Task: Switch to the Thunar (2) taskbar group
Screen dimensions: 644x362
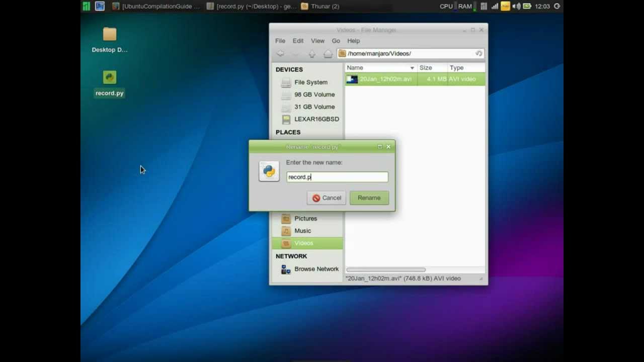Action: pyautogui.click(x=320, y=6)
